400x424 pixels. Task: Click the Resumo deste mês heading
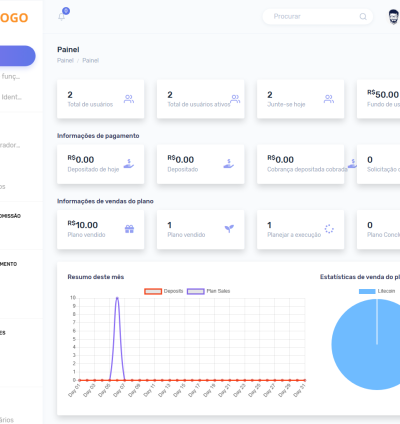pyautogui.click(x=96, y=277)
